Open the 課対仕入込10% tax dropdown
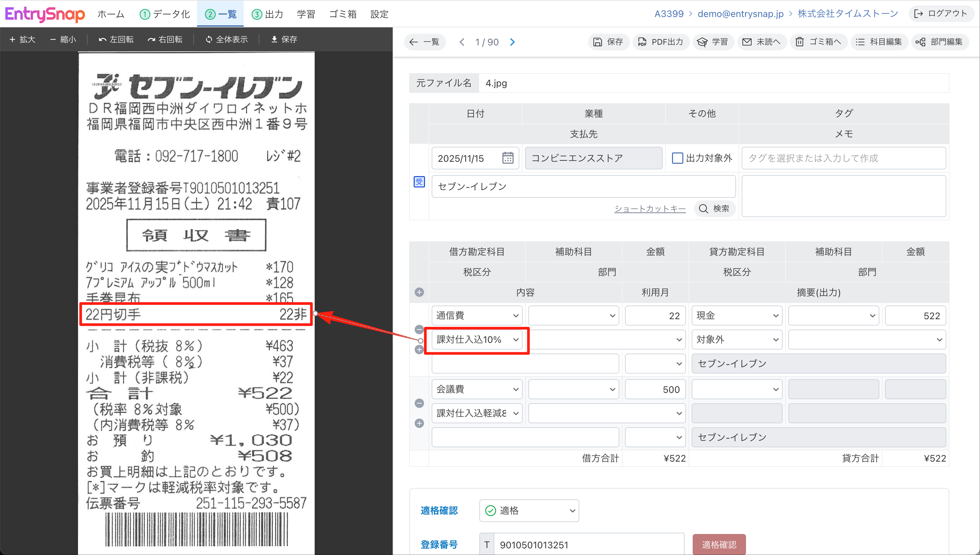 coord(477,339)
